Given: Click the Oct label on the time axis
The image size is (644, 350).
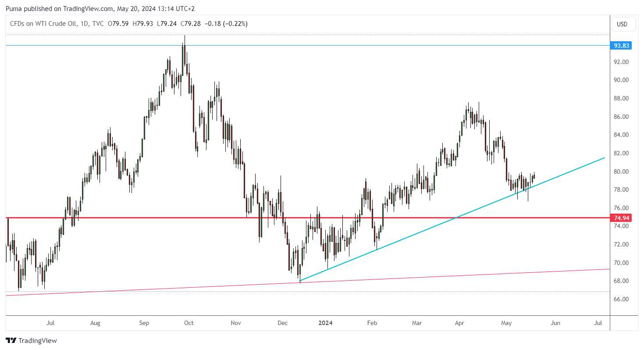Looking at the screenshot, I should (x=189, y=323).
